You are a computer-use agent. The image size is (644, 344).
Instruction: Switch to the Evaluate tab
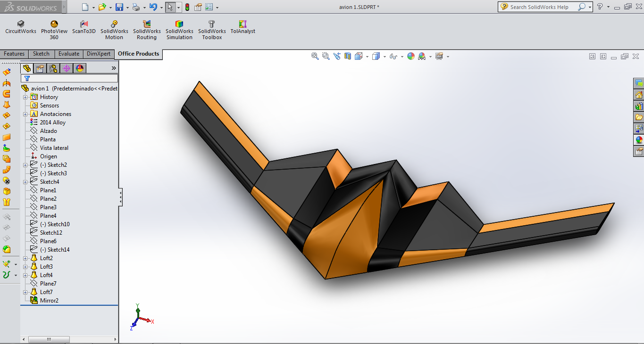pyautogui.click(x=69, y=54)
